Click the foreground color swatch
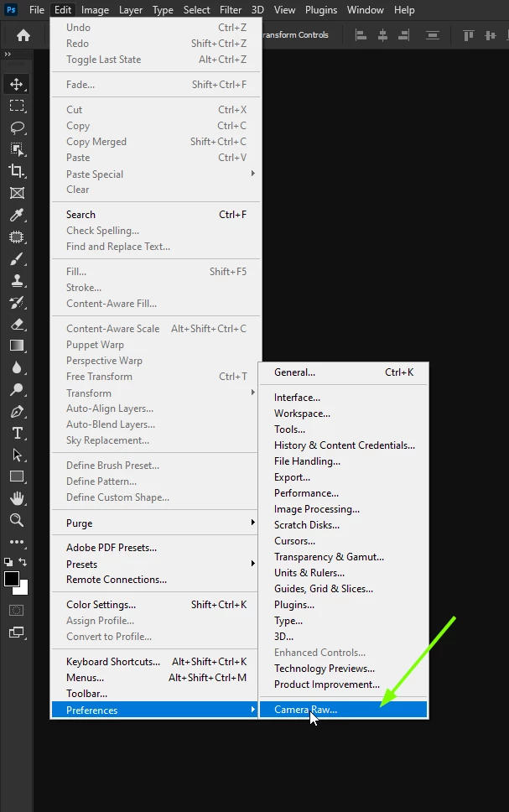This screenshot has width=509, height=812. (x=10, y=578)
